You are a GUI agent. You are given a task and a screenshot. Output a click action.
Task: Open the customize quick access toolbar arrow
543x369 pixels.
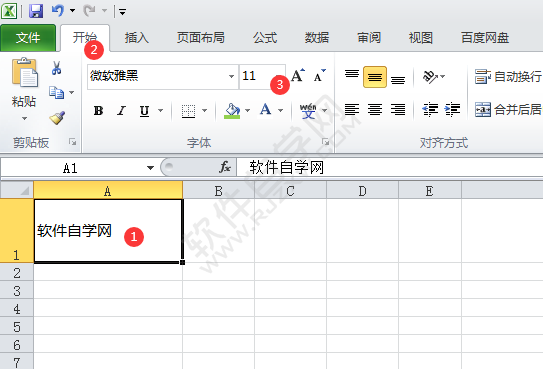122,12
